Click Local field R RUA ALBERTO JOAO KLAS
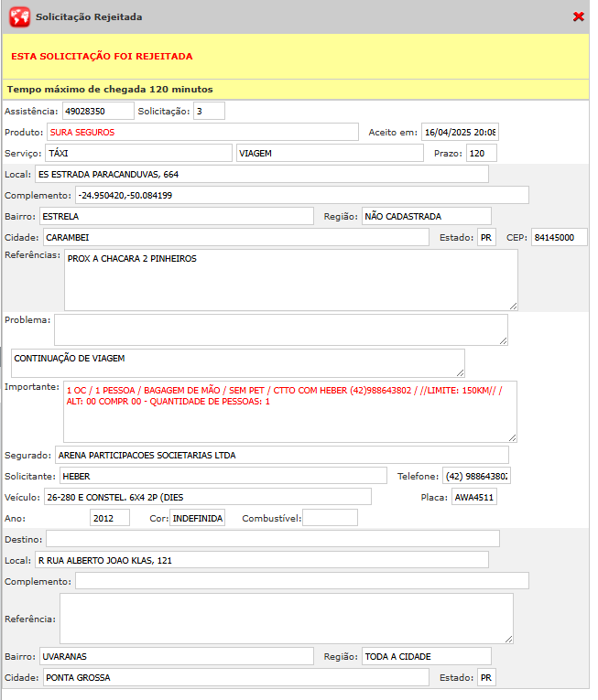598x700 pixels. click(262, 560)
